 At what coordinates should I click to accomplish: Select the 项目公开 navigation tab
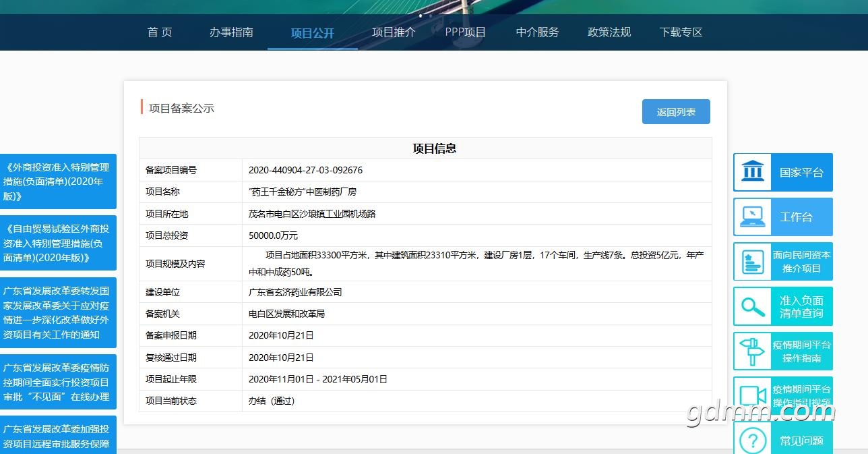tap(312, 32)
